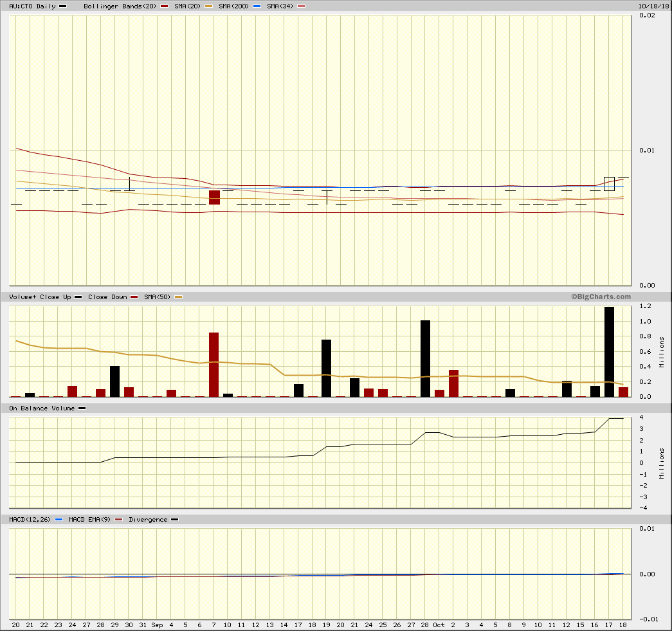This screenshot has width=672, height=631.
Task: Click the 0.01 price axis label
Action: [647, 150]
